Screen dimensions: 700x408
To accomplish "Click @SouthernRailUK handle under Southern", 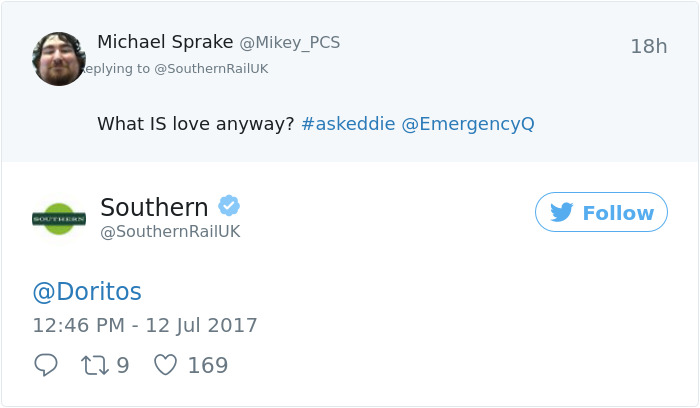I will coord(170,232).
